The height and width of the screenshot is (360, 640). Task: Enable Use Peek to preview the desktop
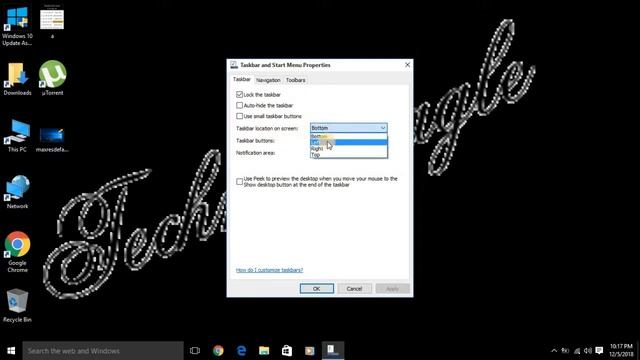(240, 182)
